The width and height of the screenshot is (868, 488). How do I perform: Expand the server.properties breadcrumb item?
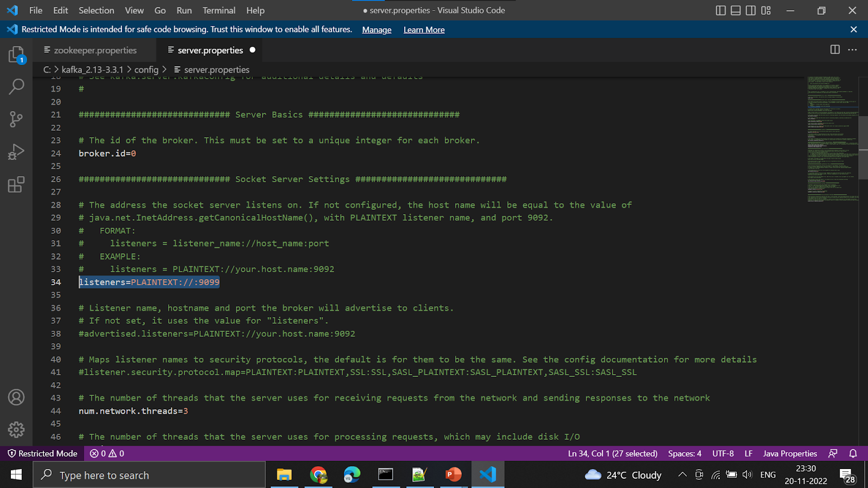click(x=212, y=69)
